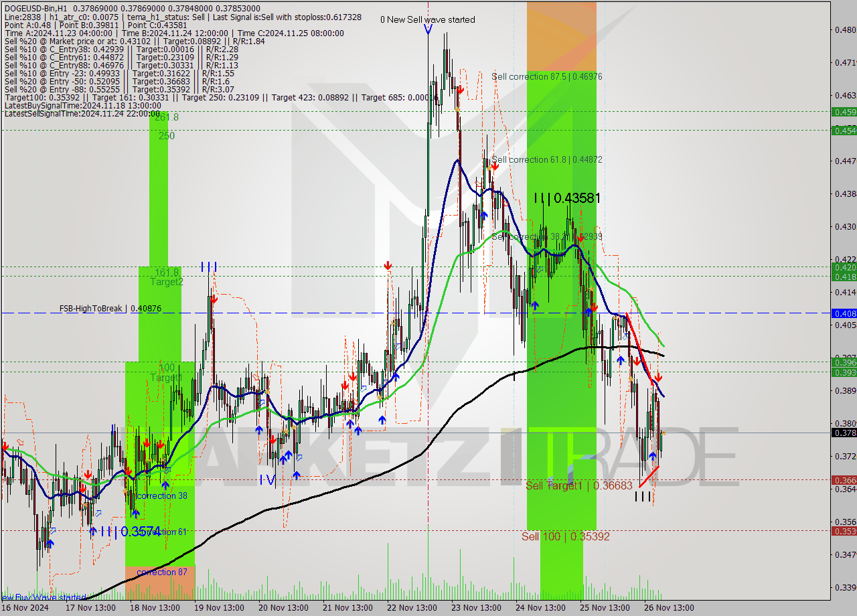This screenshot has width=857, height=616.
Task: Select the blue 'I I | 0.3574' wave label
Action: [x=130, y=532]
